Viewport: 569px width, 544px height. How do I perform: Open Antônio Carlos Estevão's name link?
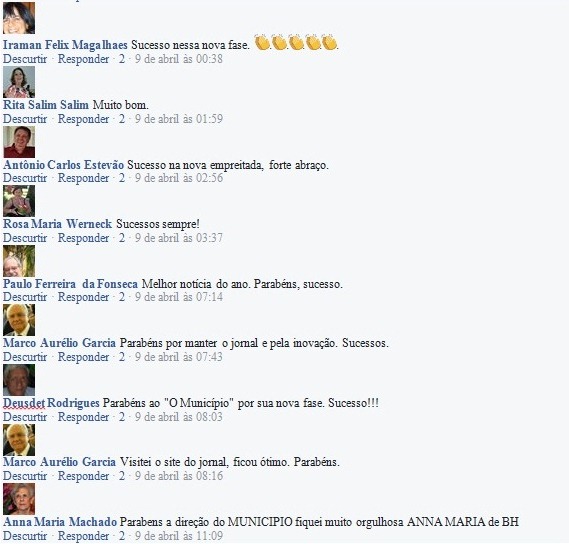(x=64, y=165)
